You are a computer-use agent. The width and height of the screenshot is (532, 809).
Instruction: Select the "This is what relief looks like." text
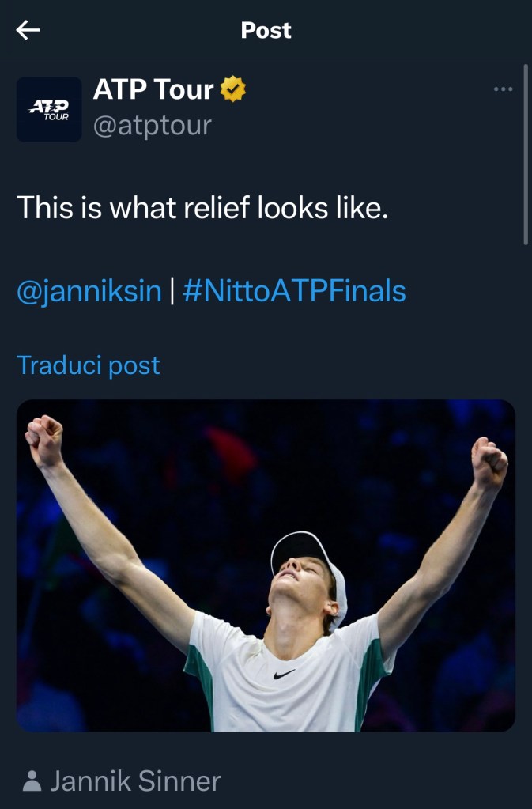point(202,207)
